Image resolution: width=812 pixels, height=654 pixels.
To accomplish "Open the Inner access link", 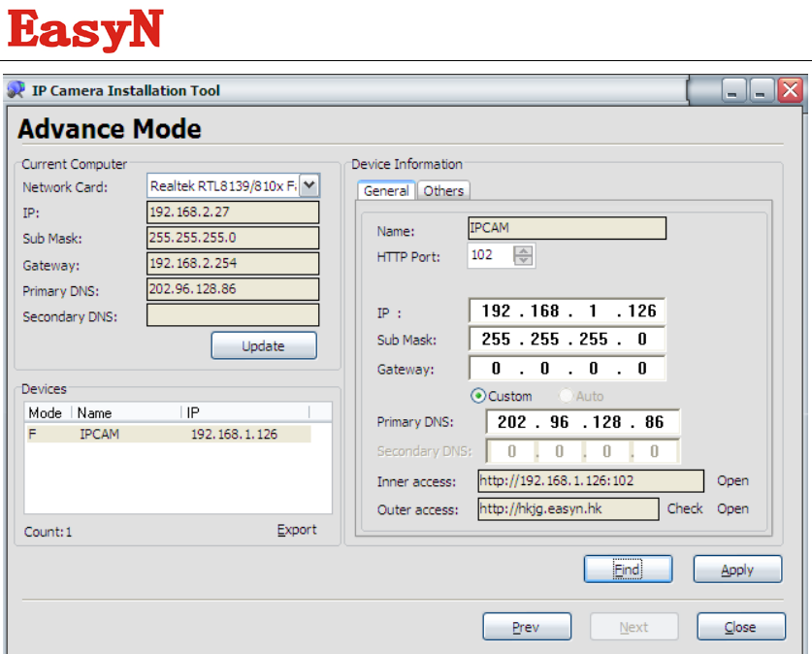I will (x=732, y=480).
